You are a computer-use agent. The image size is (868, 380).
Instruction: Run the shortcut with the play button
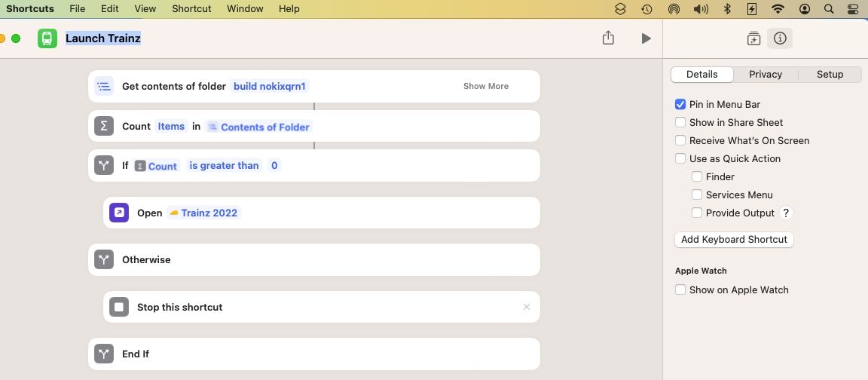point(646,38)
